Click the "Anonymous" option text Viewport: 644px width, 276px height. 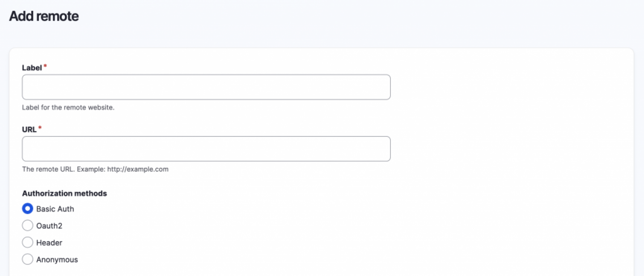point(57,260)
